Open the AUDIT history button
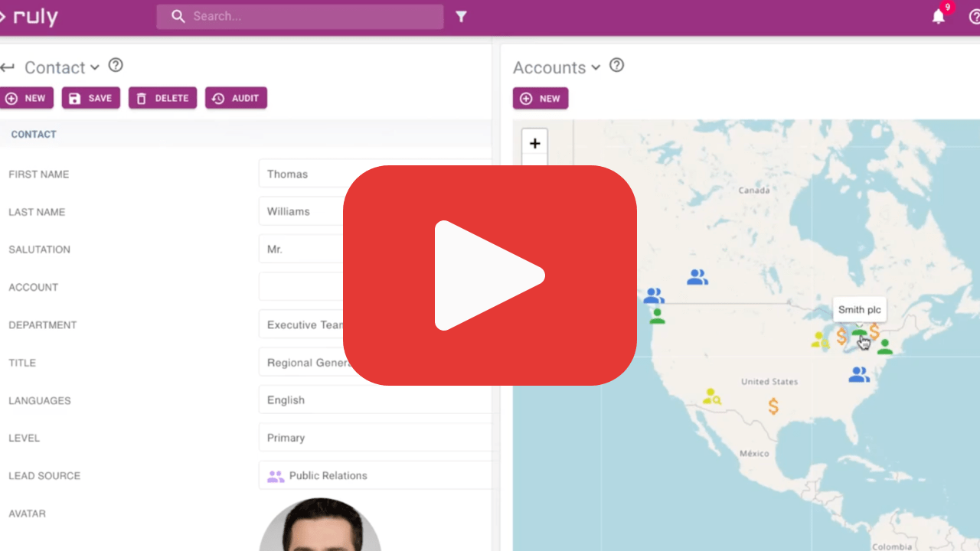The width and height of the screenshot is (980, 551). 236,98
